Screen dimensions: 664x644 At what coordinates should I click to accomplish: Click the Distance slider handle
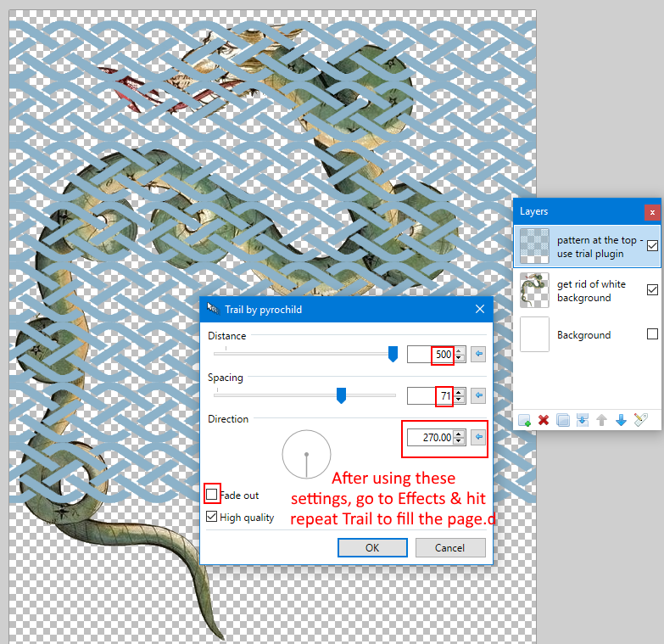pyautogui.click(x=393, y=354)
